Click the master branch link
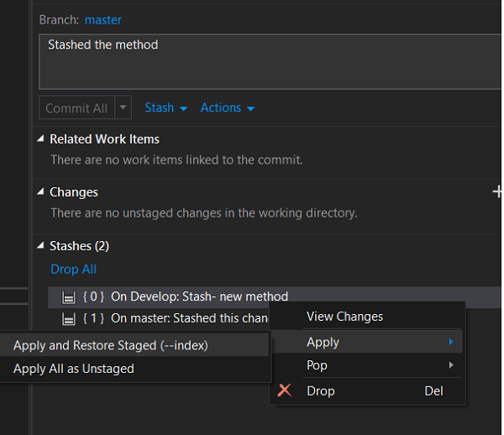The image size is (504, 435). coord(103,20)
